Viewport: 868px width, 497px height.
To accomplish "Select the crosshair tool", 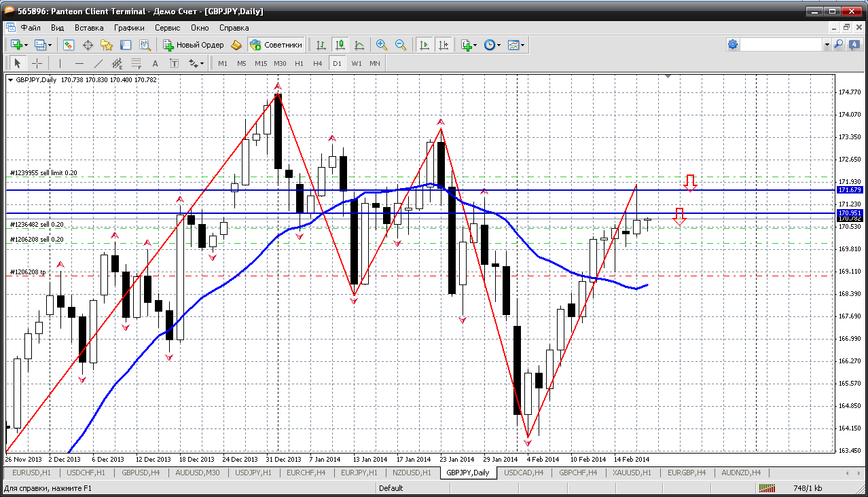I will 37,63.
